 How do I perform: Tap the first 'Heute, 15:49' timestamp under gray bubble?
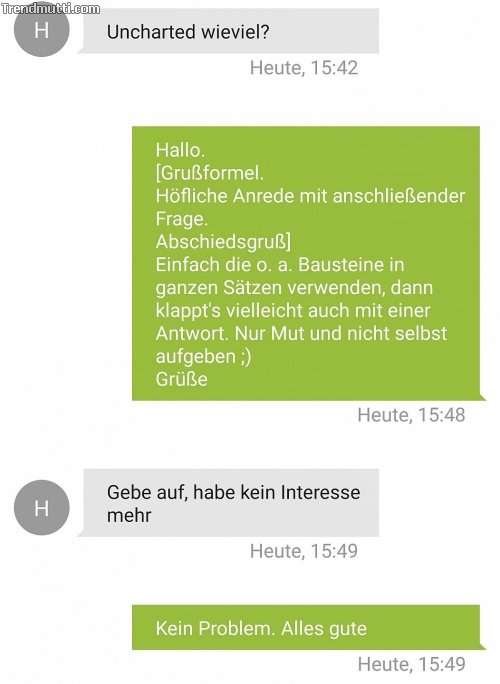(x=304, y=551)
